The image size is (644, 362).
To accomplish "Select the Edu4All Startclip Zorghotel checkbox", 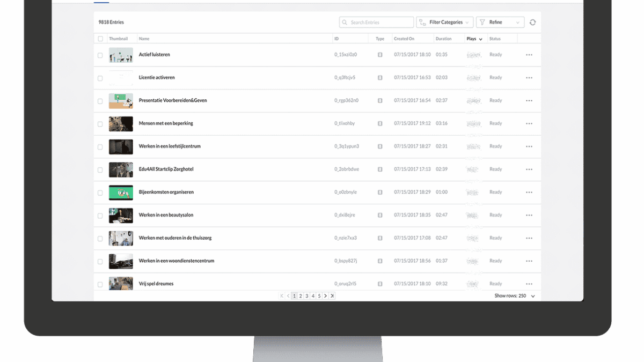I will tap(100, 170).
